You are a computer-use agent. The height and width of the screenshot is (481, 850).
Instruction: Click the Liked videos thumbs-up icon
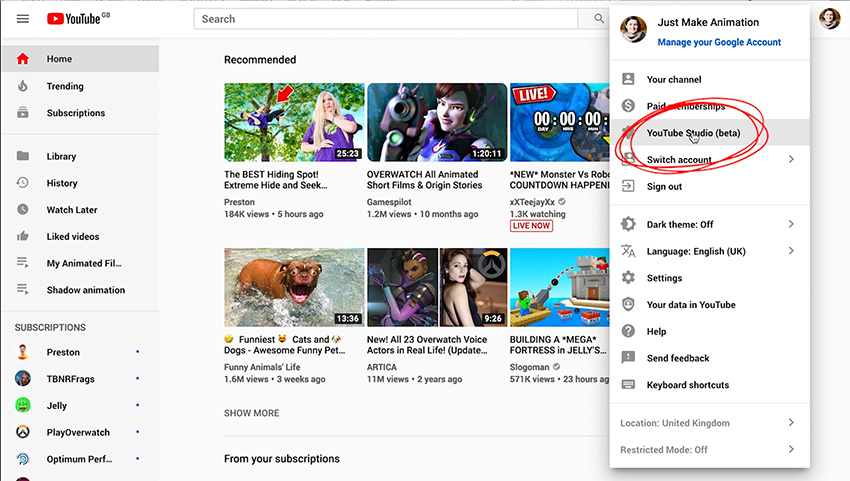pos(23,236)
